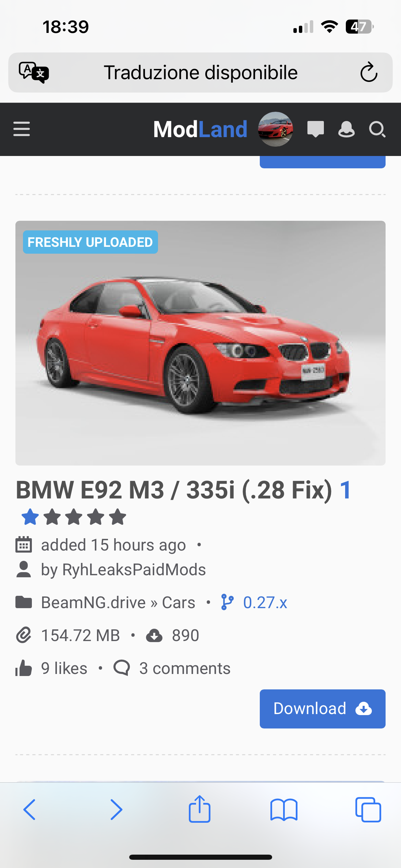Select the 0.27.x version link
The height and width of the screenshot is (868, 401).
[x=265, y=603]
